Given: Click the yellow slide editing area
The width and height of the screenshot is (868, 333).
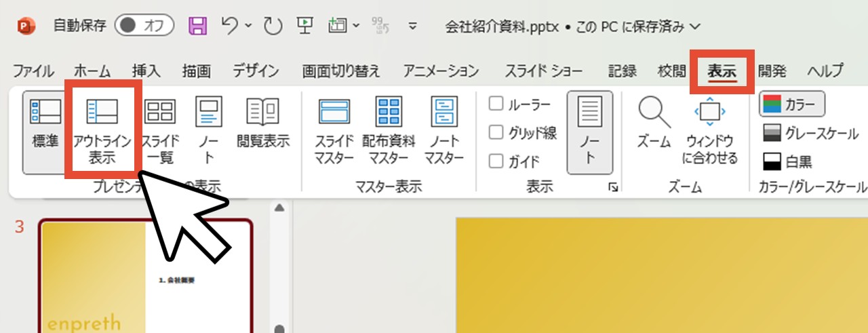Looking at the screenshot, I should point(662,275).
